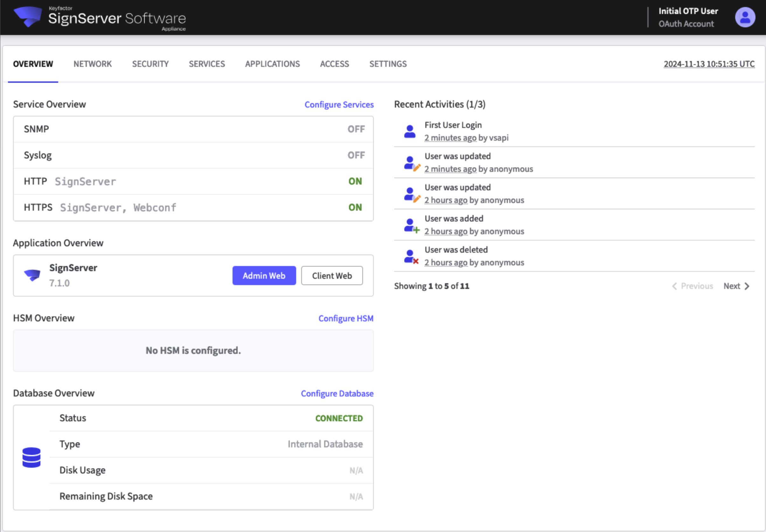
Task: Click the HTTPS SignServer, Webconf row
Action: tap(193, 207)
